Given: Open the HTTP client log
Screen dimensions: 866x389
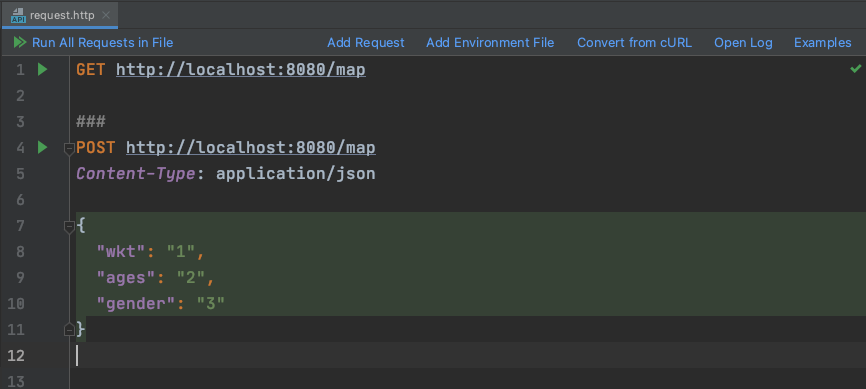Looking at the screenshot, I should pyautogui.click(x=743, y=43).
